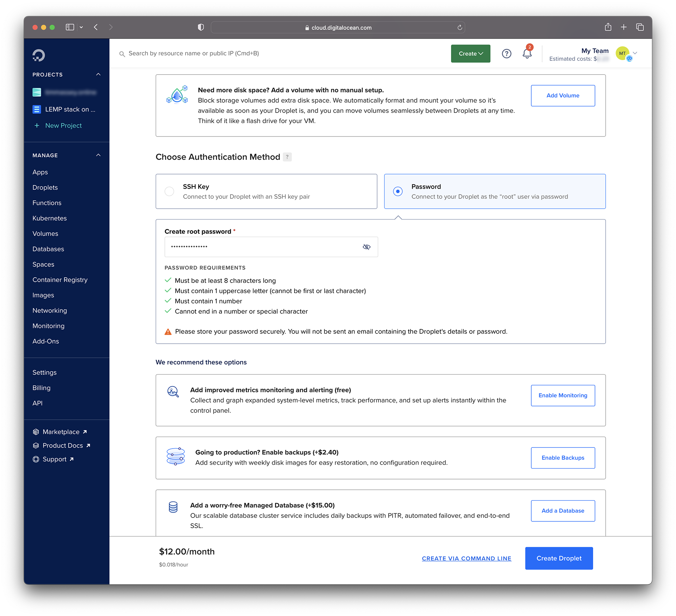
Task: Collapse the PROJECTS section
Action: pos(98,75)
